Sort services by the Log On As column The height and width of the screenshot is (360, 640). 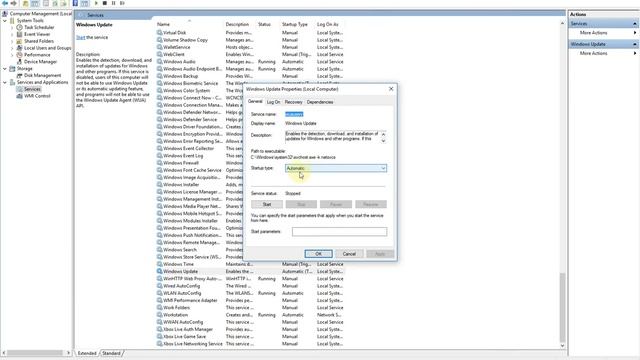330,24
